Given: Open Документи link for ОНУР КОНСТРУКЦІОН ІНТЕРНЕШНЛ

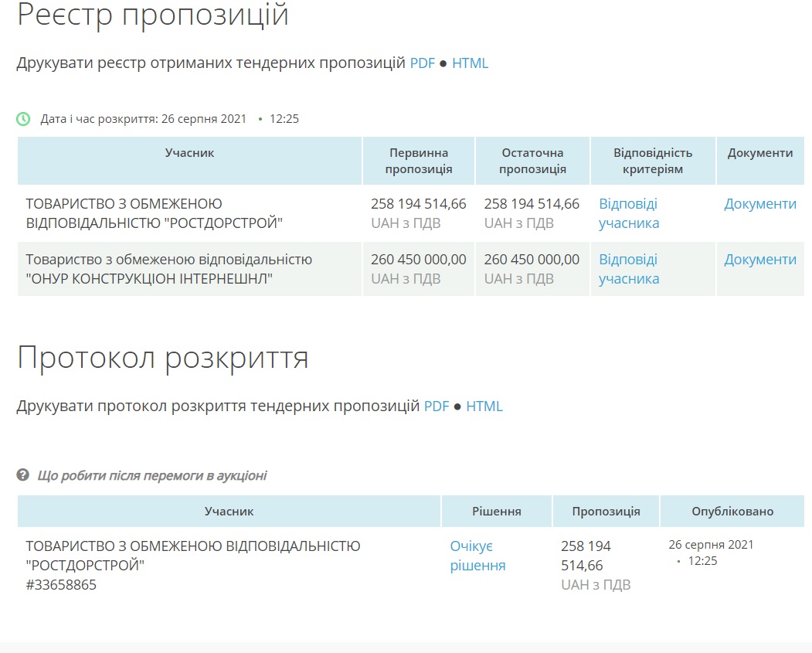Looking at the screenshot, I should click(x=759, y=260).
